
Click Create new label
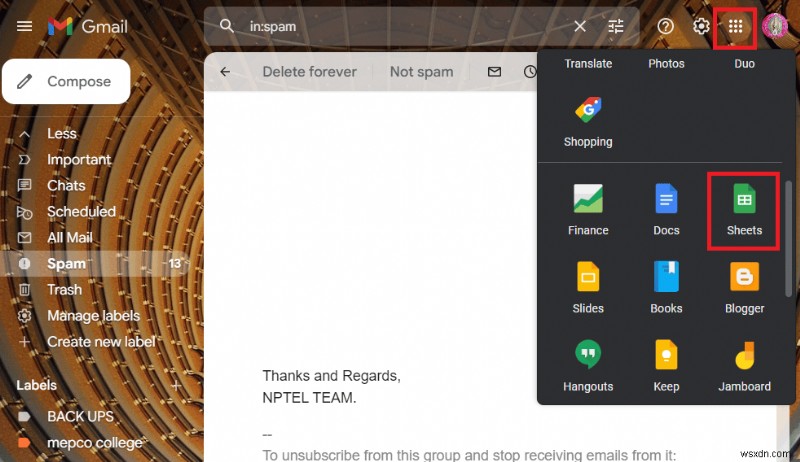[101, 342]
